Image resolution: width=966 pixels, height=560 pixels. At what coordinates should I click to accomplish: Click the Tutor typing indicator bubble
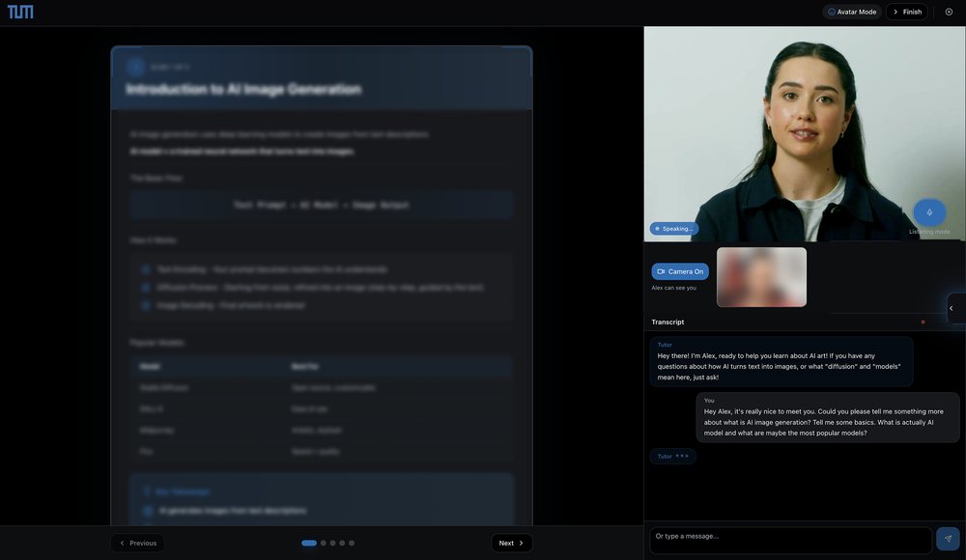tap(672, 456)
